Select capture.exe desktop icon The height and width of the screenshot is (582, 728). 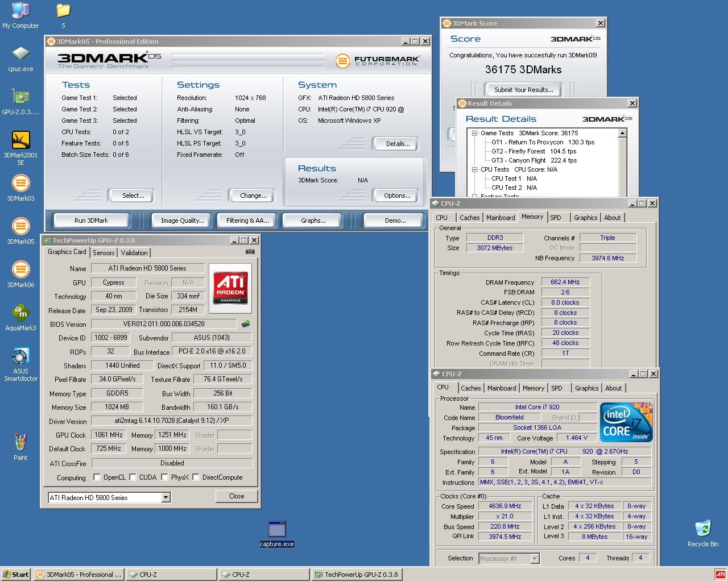[x=277, y=534]
